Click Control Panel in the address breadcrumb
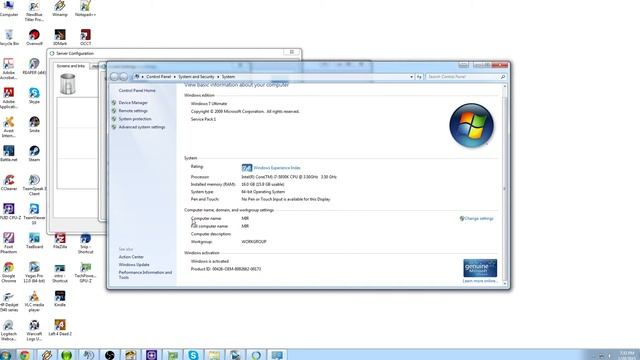The height and width of the screenshot is (360, 640). point(158,77)
